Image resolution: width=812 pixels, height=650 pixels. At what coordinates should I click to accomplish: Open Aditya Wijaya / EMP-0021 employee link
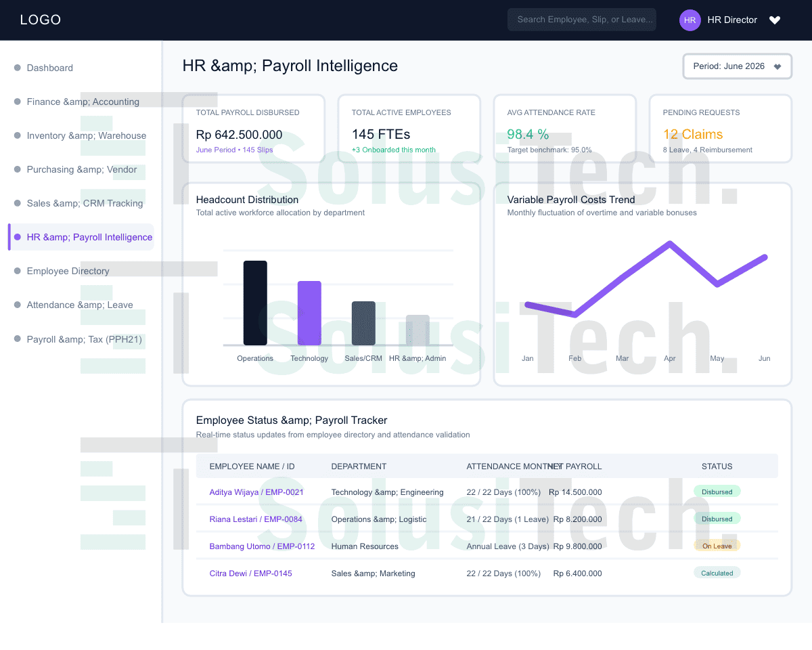pos(256,492)
